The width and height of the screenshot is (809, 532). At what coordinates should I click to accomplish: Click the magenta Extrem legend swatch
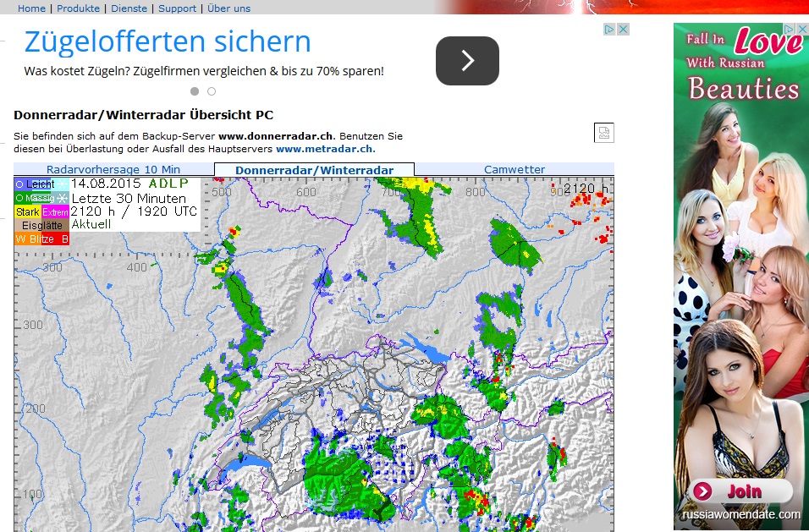click(x=55, y=212)
